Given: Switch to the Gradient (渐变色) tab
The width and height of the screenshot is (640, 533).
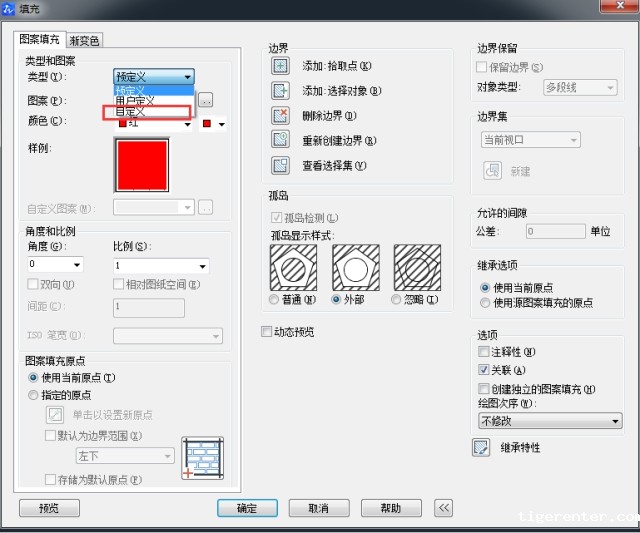Looking at the screenshot, I should point(85,41).
